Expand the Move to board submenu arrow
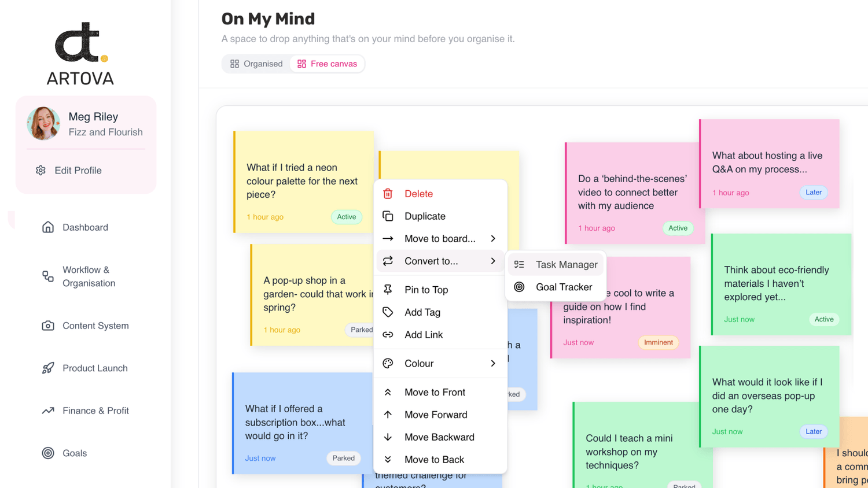 (x=493, y=239)
